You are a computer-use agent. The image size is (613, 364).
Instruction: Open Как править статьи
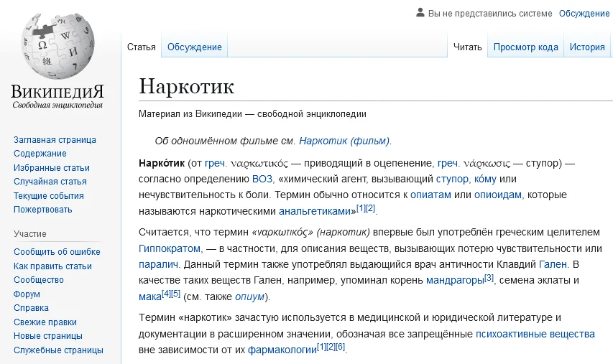click(52, 266)
